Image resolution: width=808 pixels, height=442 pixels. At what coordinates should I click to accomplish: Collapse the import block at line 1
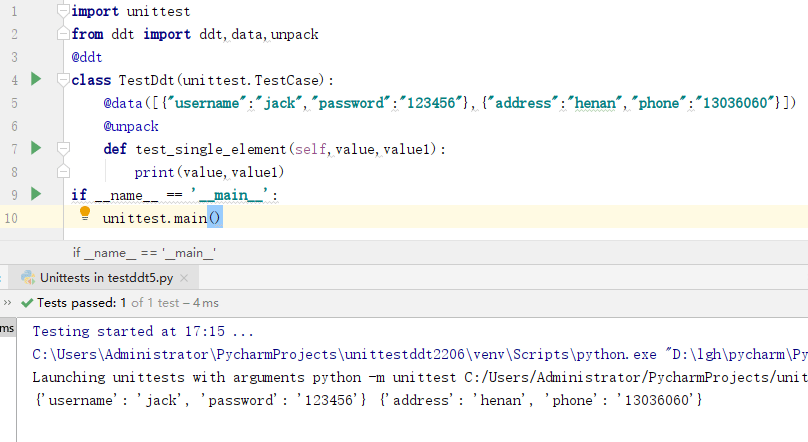65,11
